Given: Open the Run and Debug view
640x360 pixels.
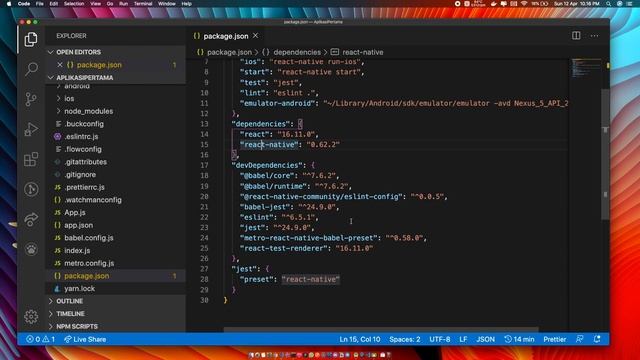Looking at the screenshot, I should (31, 129).
